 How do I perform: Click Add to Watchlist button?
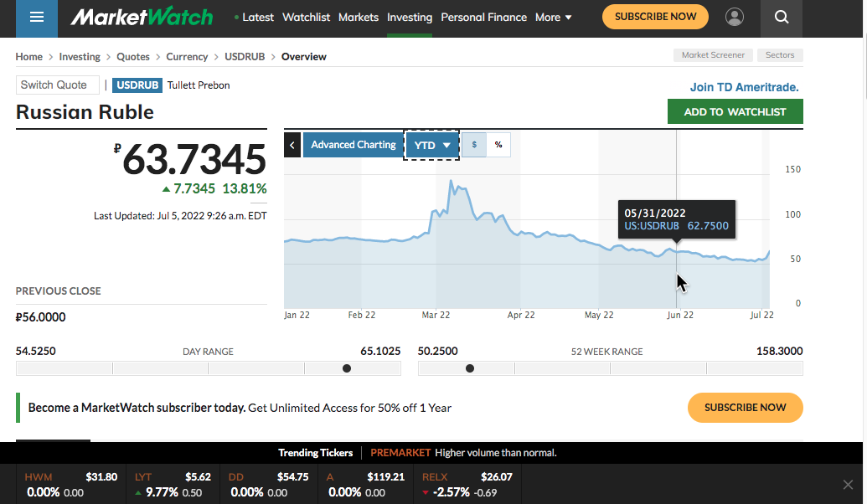click(735, 111)
